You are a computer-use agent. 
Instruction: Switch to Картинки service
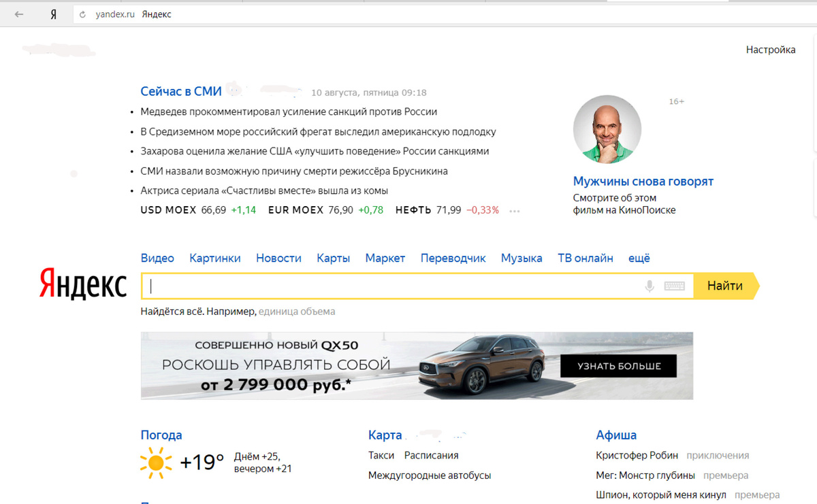point(215,258)
